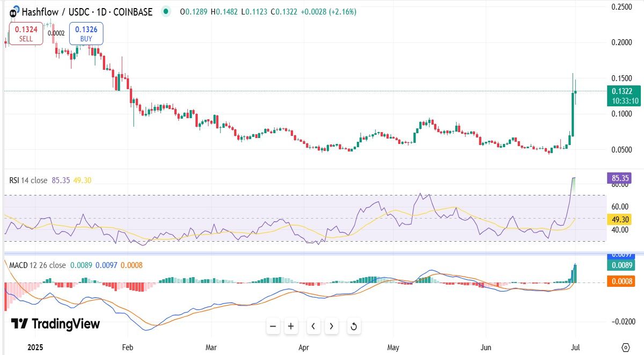Image resolution: width=644 pixels, height=355 pixels.
Task: Click the zoom out minus button
Action: pos(273,326)
